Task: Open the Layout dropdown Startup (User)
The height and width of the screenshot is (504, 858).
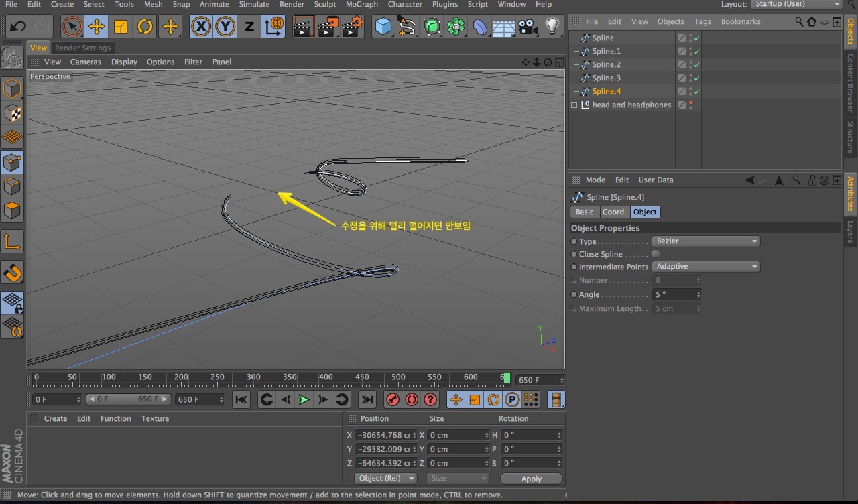Action: [796, 4]
